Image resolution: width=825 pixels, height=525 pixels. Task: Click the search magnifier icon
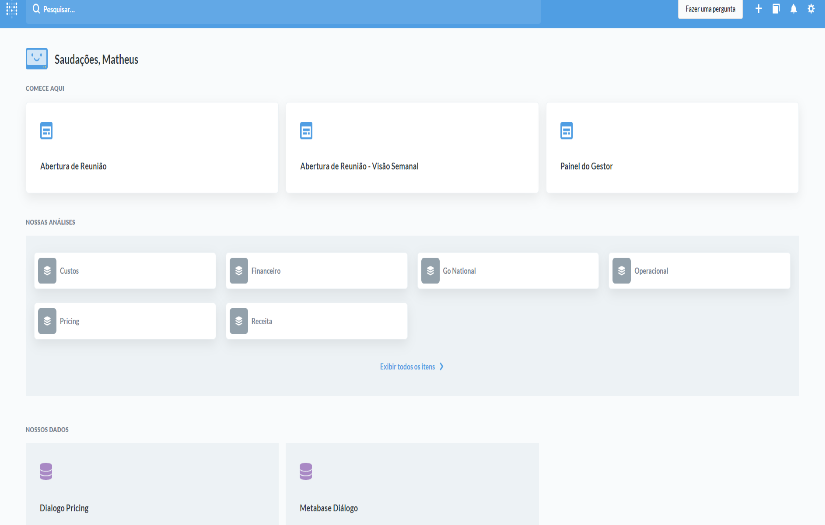(36, 9)
